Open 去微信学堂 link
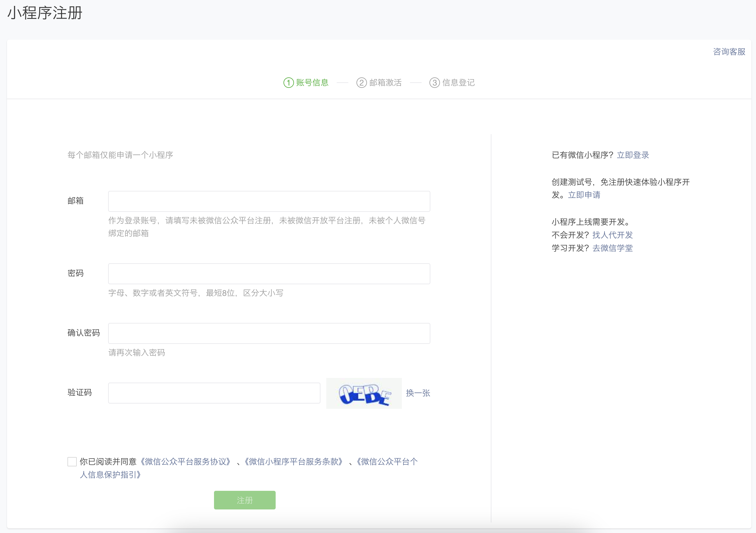The width and height of the screenshot is (756, 533). pyautogui.click(x=612, y=248)
